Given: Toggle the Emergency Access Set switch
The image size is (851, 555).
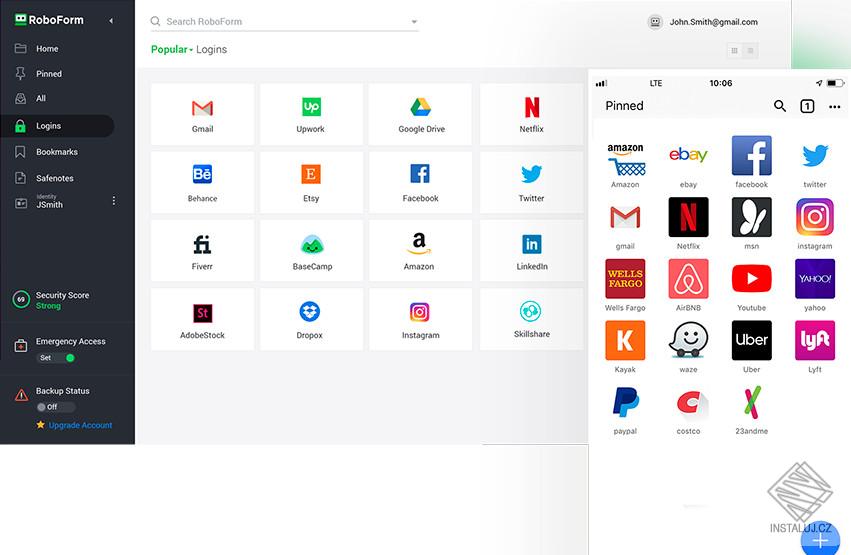Looking at the screenshot, I should click(56, 358).
